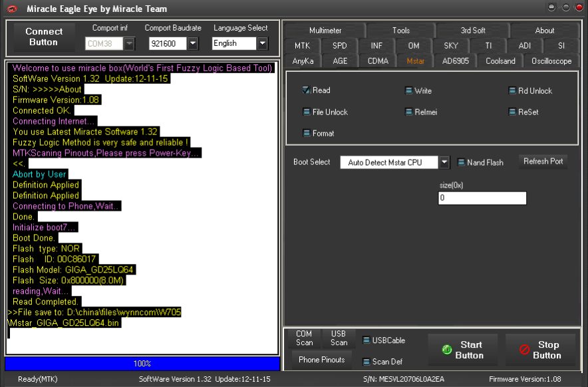
Task: Click the Connect Button
Action: (44, 37)
